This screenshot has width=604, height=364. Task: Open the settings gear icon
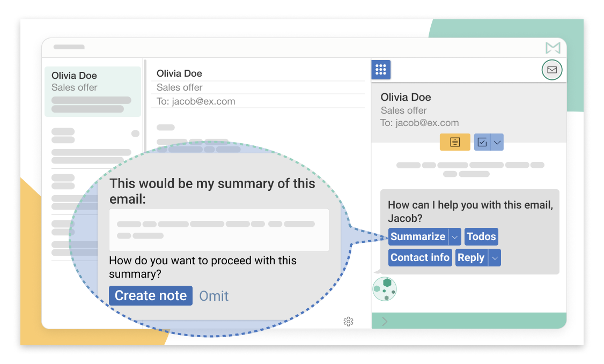(348, 321)
